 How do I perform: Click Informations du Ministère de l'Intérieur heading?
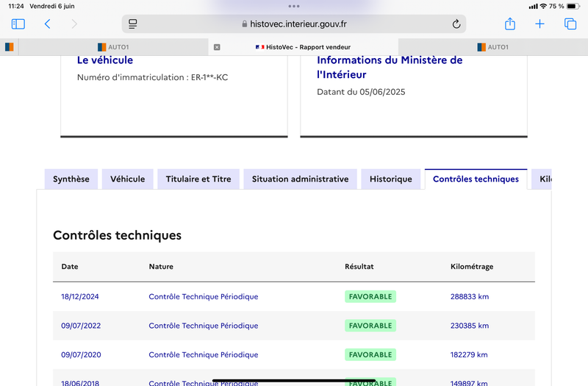pyautogui.click(x=390, y=67)
